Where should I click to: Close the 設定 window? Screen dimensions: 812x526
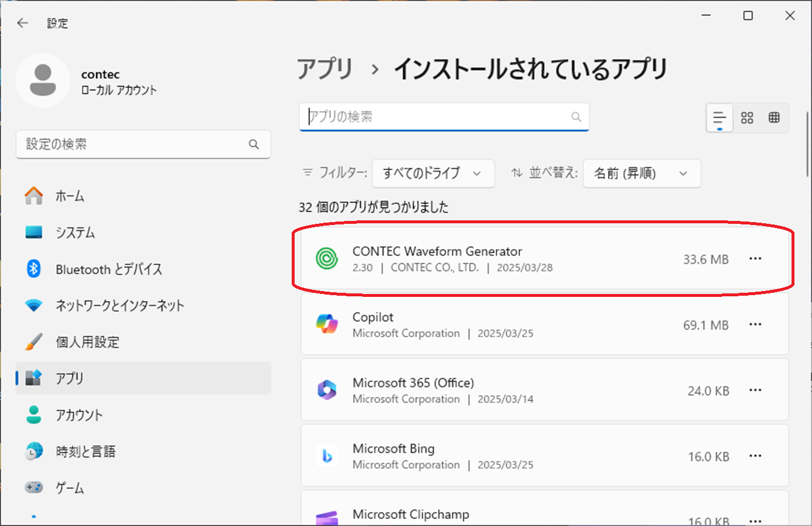coord(790,16)
